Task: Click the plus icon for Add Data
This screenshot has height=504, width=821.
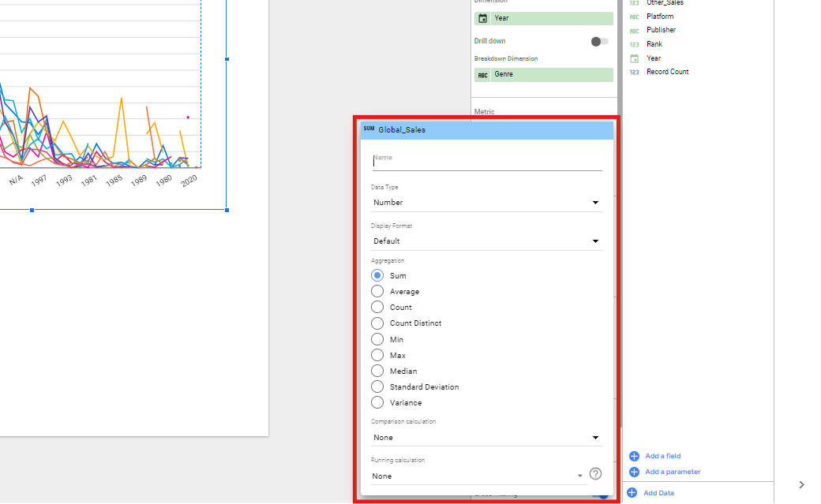Action: [632, 493]
